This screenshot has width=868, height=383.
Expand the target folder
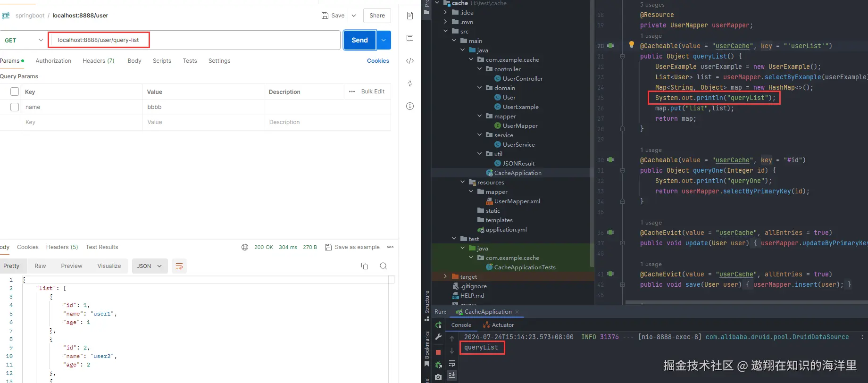click(445, 276)
